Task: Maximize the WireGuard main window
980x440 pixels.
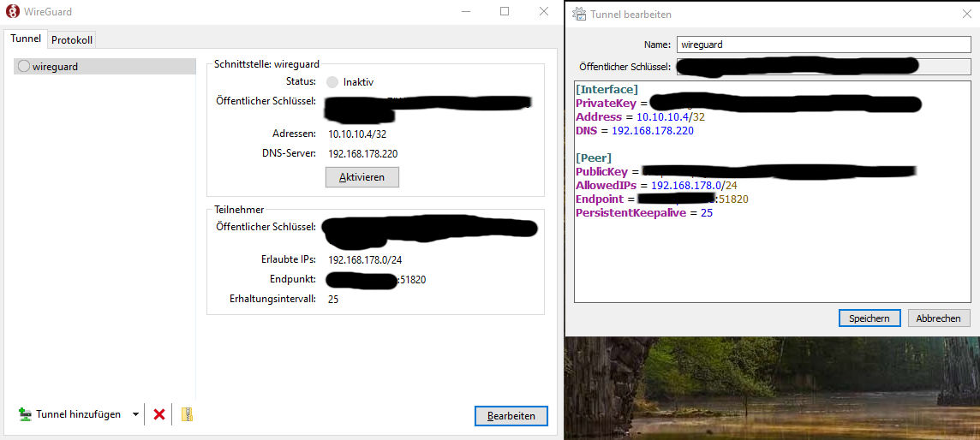Action: pyautogui.click(x=505, y=11)
